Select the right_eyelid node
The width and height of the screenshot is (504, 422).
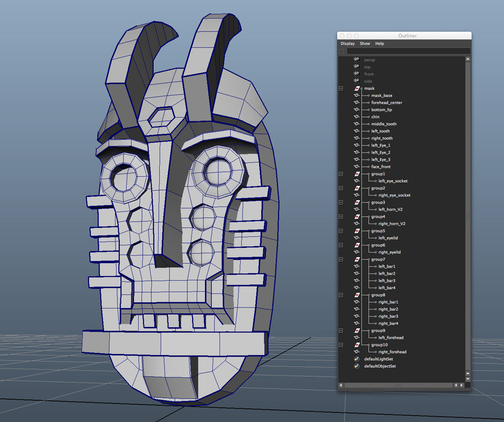pyautogui.click(x=389, y=252)
